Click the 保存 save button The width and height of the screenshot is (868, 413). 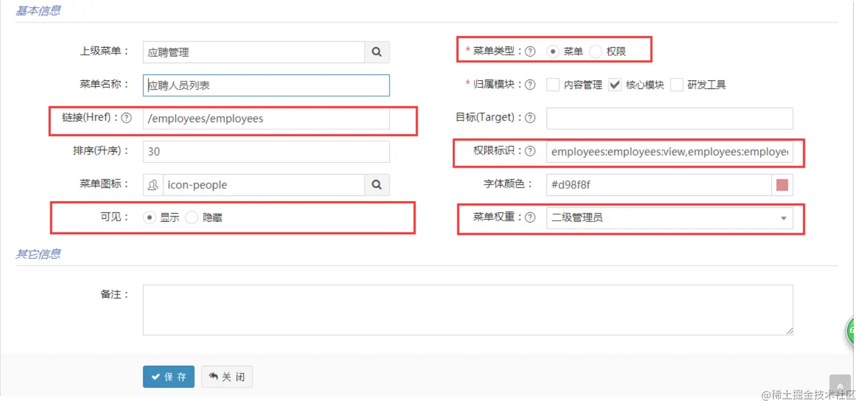point(169,376)
